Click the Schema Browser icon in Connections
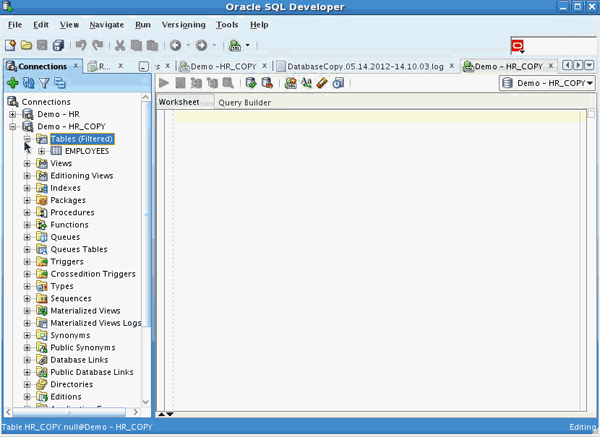The height and width of the screenshot is (437, 600). (60, 83)
